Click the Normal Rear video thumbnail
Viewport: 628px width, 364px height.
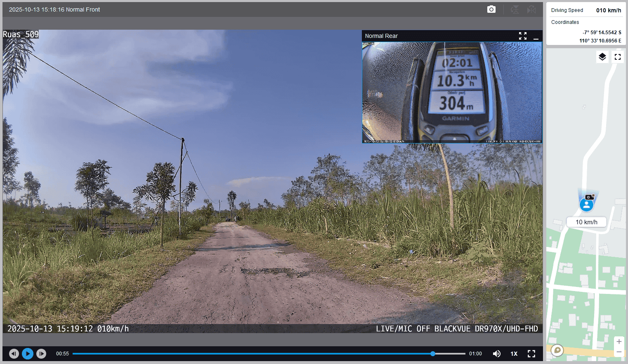(x=452, y=92)
